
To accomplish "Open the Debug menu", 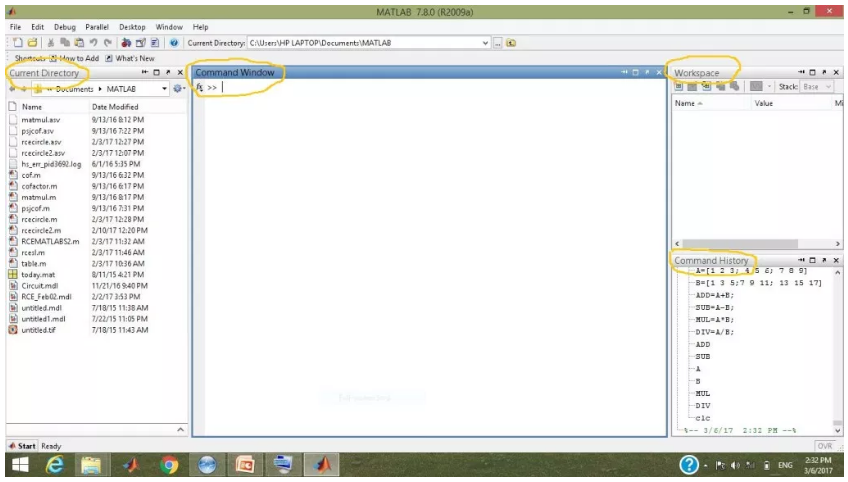I will (64, 27).
